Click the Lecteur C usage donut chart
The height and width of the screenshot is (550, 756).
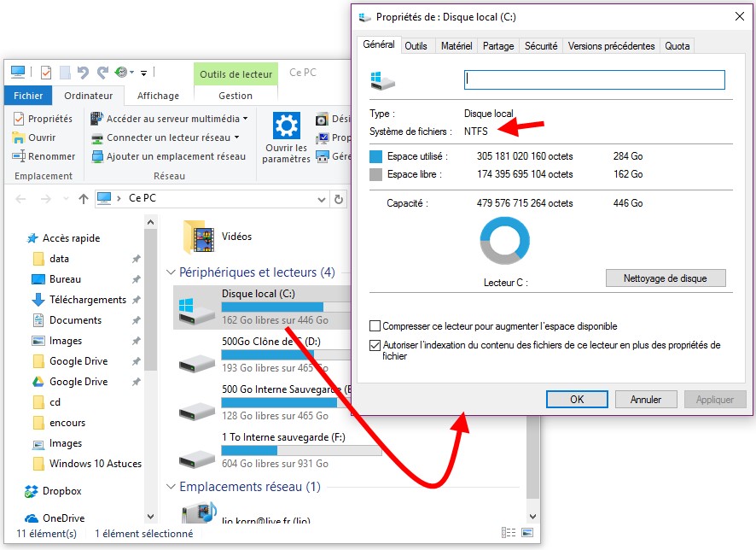(504, 240)
